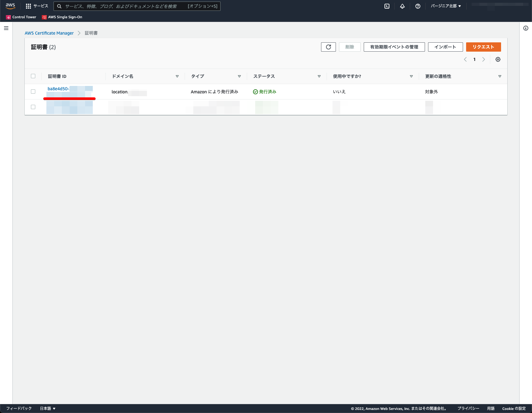Check the ba8e4d50 certificate row
Viewport: 532px width, 413px height.
pos(33,92)
